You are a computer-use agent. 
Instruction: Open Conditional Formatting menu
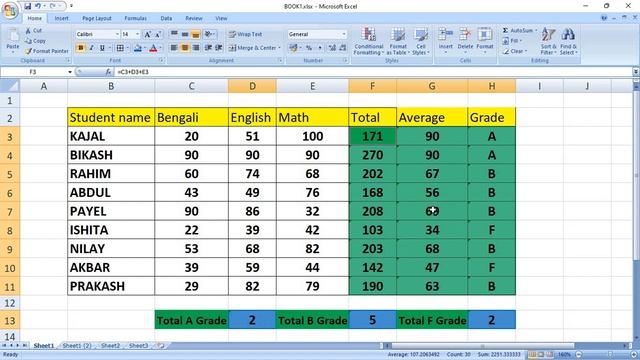(x=368, y=41)
